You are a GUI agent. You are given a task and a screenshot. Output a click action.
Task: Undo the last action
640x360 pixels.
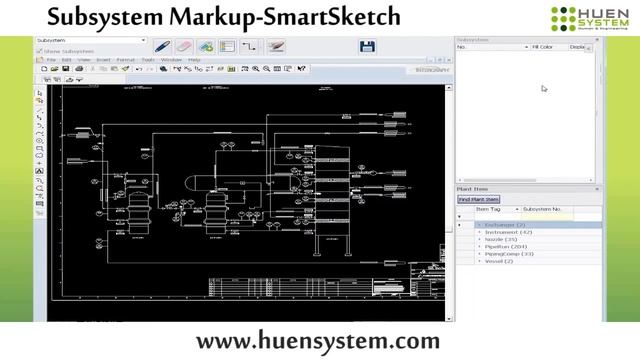(x=139, y=69)
